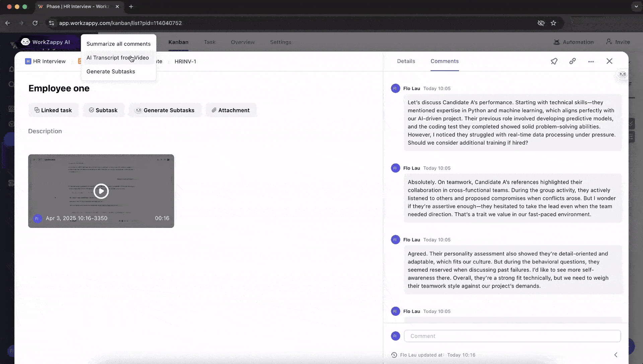Viewport: 643px width, 364px height.
Task: Open the HR Interview breadcrumb link
Action: (x=46, y=61)
